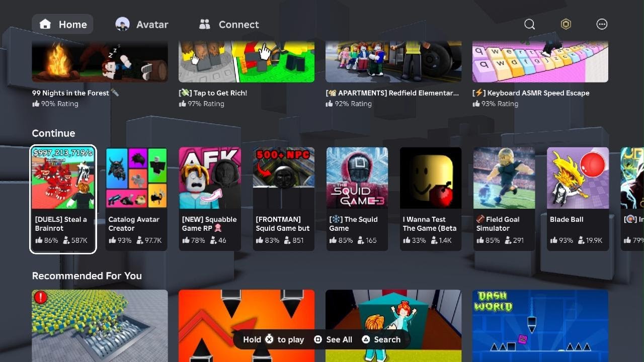Click thumbs-up icon beside 97% Rating
The image size is (644, 362).
(x=183, y=104)
